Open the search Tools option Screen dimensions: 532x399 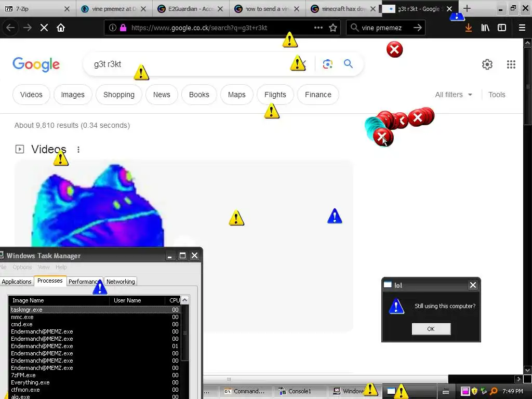[x=496, y=95]
